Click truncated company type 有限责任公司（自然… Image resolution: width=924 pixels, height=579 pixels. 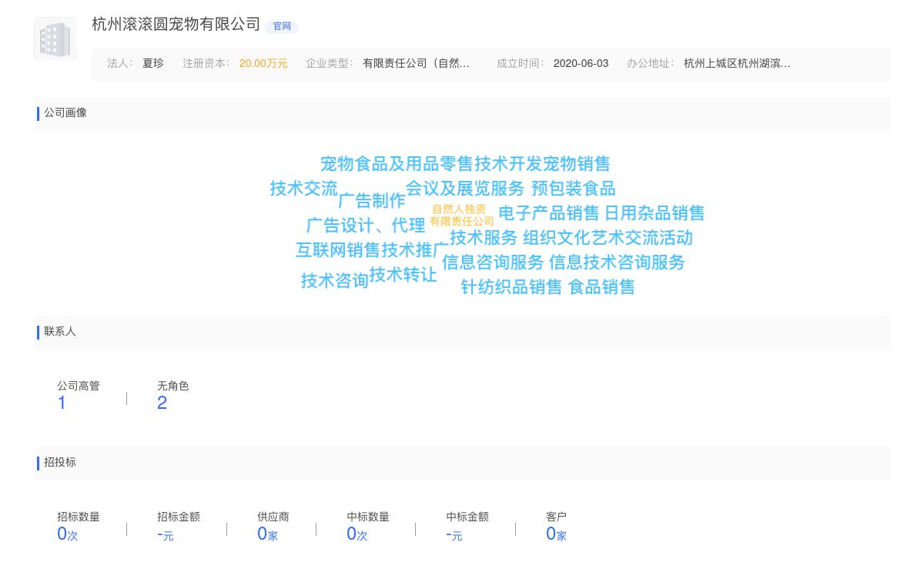point(417,64)
